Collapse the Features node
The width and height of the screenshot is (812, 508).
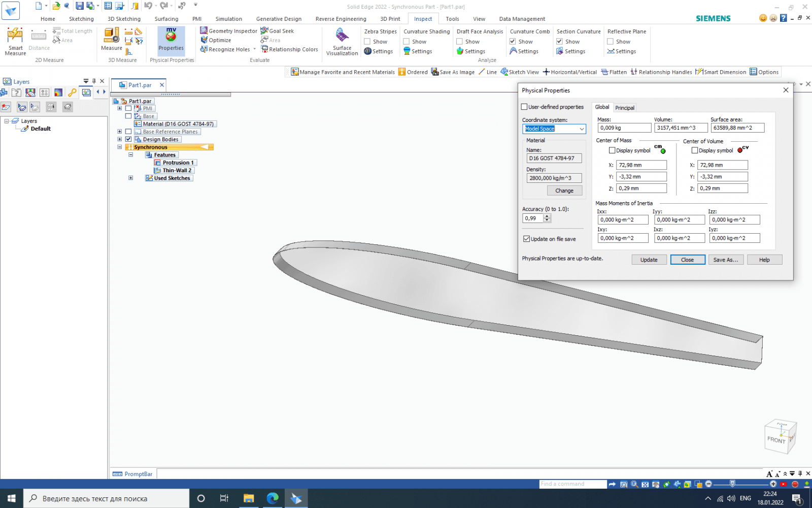tap(131, 155)
